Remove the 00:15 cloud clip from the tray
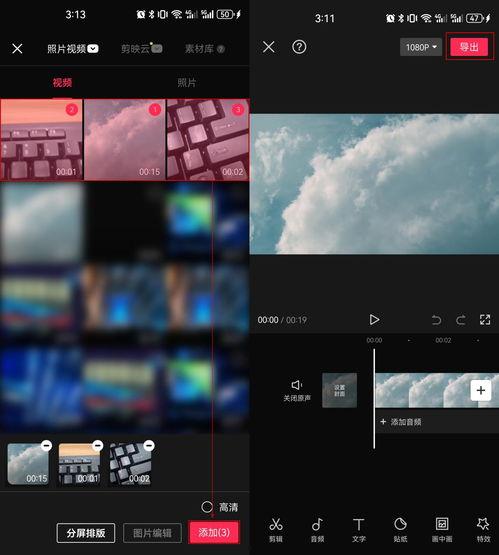This screenshot has height=555, width=499. 46,445
